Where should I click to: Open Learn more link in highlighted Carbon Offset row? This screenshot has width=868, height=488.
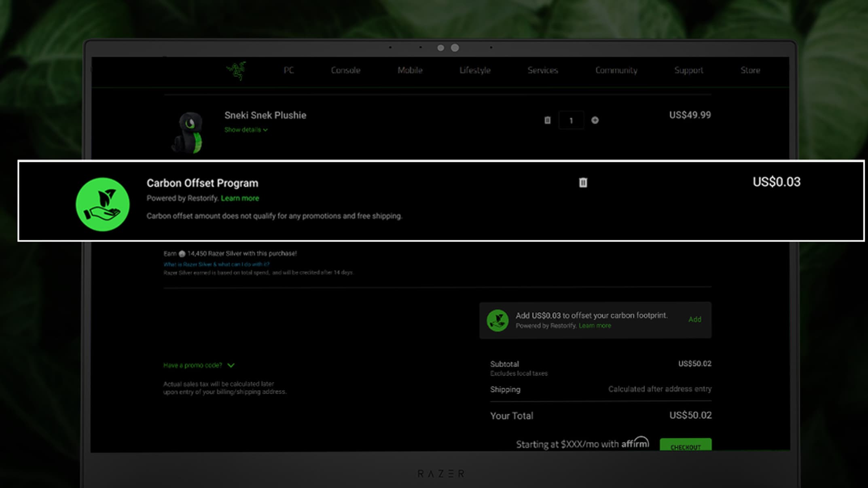[240, 199]
